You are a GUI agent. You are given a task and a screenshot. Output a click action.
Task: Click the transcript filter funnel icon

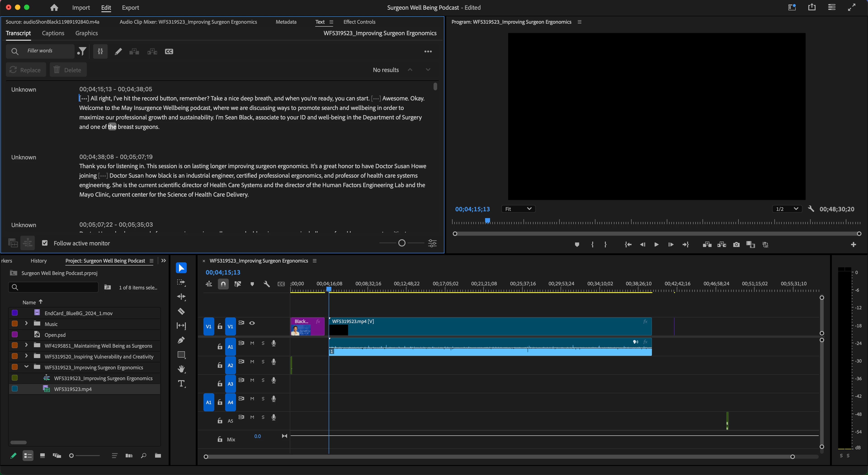82,51
